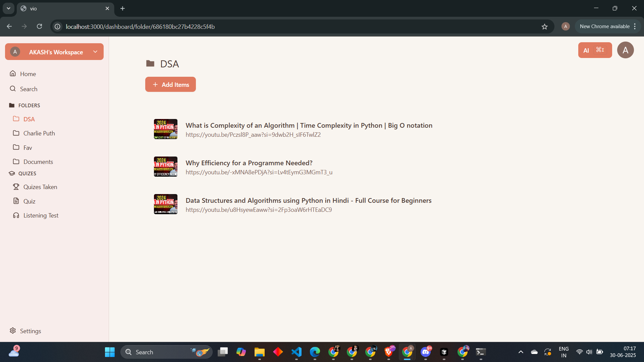
Task: Open the Listening Test headphones item
Action: tap(41, 216)
